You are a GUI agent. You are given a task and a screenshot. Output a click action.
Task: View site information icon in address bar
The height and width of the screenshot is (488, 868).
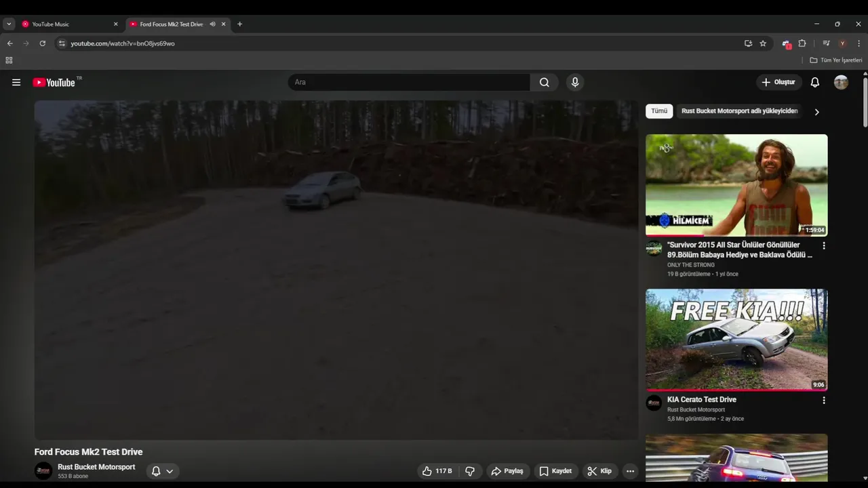62,43
